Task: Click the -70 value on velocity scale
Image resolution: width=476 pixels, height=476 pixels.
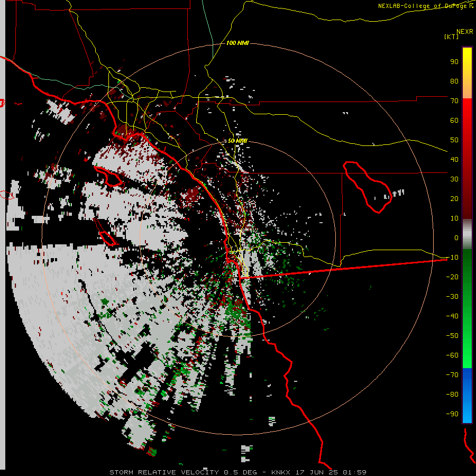Action: 452,375
